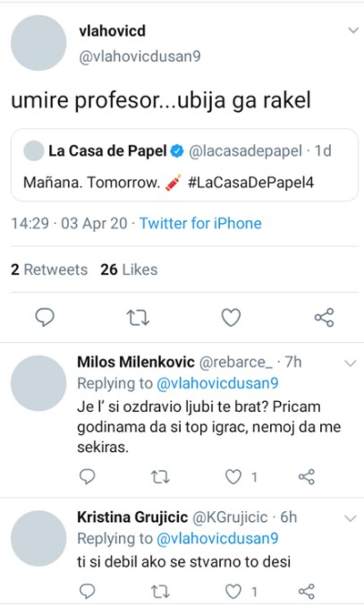
Task: Expand options menu on Kristina Grujicic reply
Action: click(350, 518)
